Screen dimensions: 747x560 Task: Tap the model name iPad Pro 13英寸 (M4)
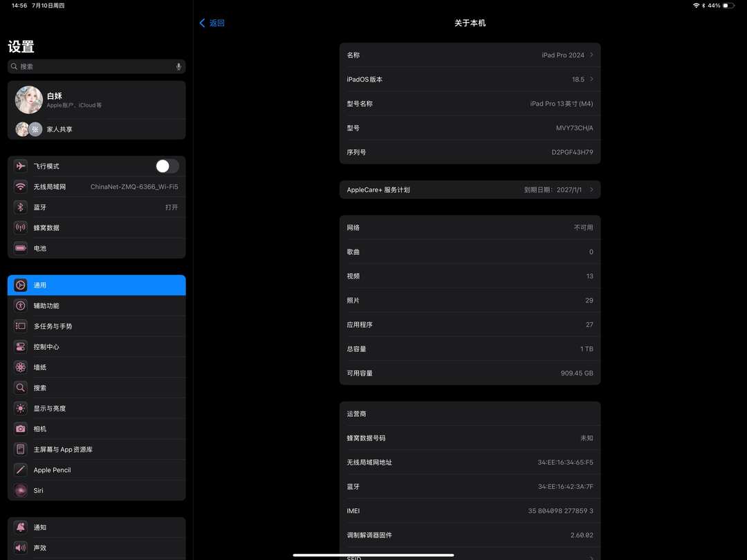click(561, 103)
